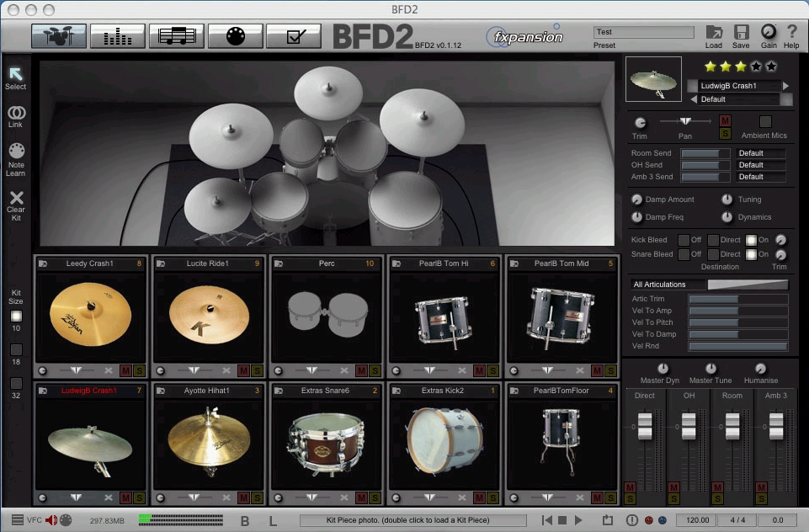The height and width of the screenshot is (532, 809).
Task: Open the Default variant selector under LudwigB Crash1
Action: pyautogui.click(x=739, y=99)
